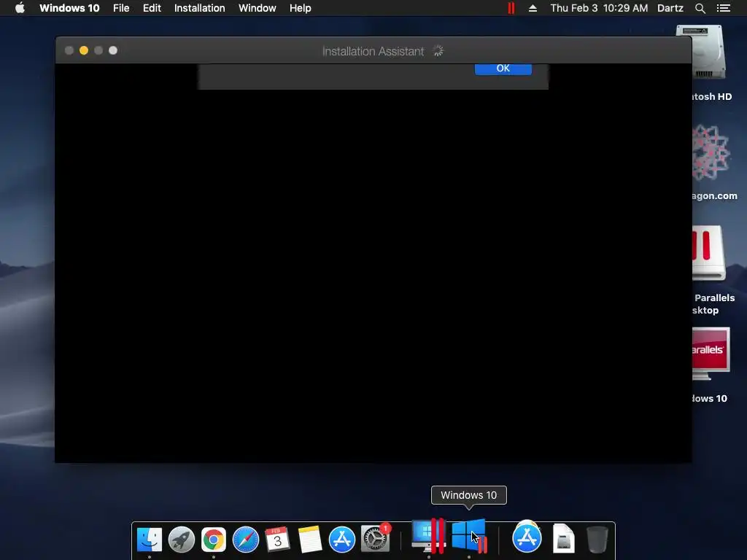Click the Installation Assistant window title

click(x=373, y=51)
